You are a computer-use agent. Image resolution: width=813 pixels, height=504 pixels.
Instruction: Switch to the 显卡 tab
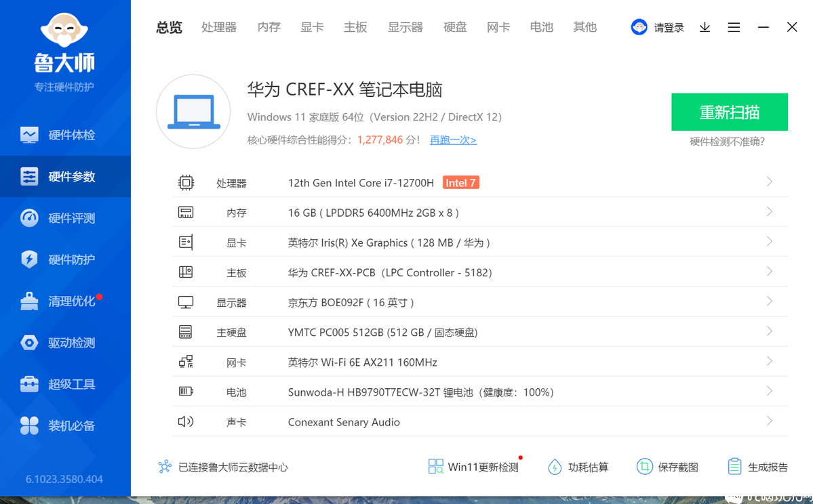312,28
